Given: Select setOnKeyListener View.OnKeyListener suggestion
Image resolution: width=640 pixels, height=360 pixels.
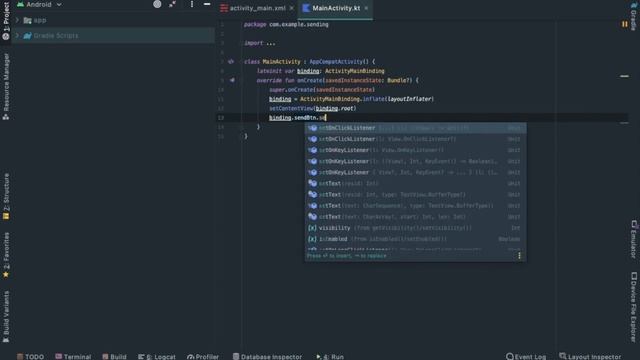Looking at the screenshot, I should click(416, 150).
